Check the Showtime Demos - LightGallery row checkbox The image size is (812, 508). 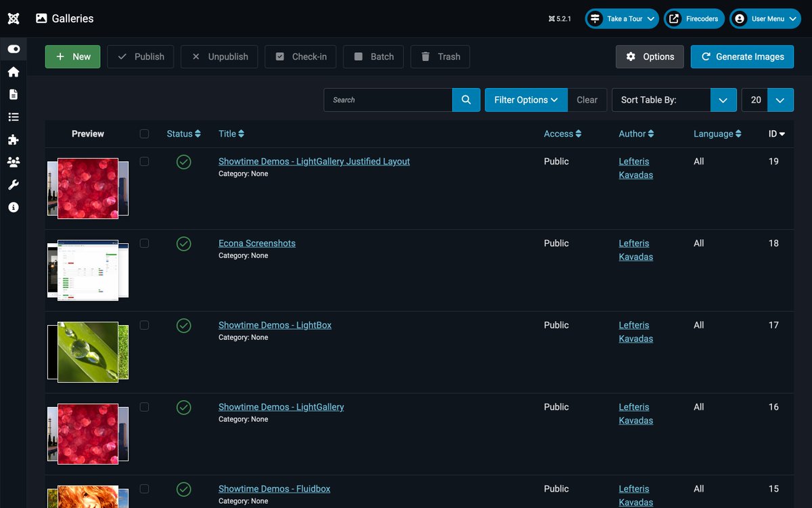pos(144,407)
